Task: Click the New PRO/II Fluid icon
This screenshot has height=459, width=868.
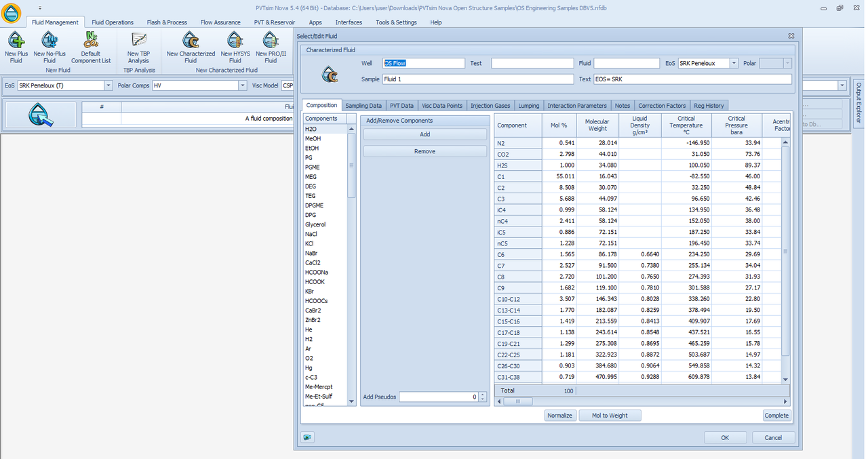Action: (x=271, y=40)
